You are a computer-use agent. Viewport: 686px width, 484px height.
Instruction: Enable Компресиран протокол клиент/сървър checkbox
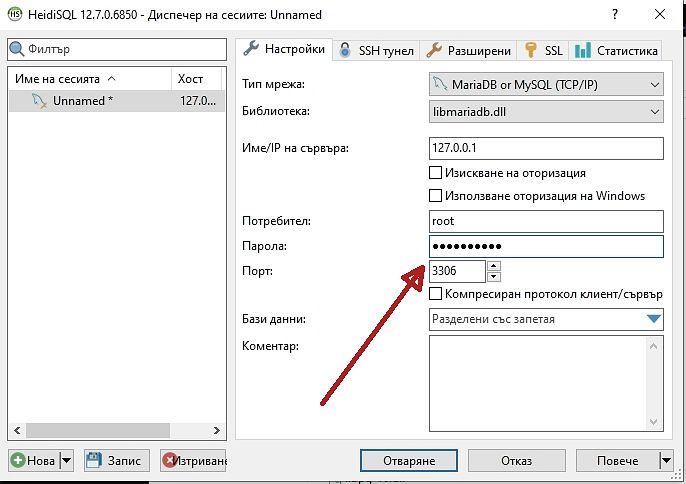435,294
